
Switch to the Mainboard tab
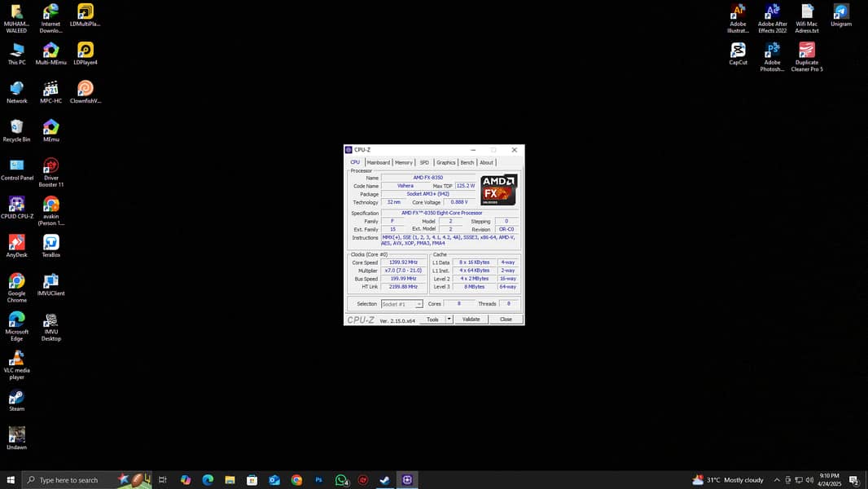(378, 162)
